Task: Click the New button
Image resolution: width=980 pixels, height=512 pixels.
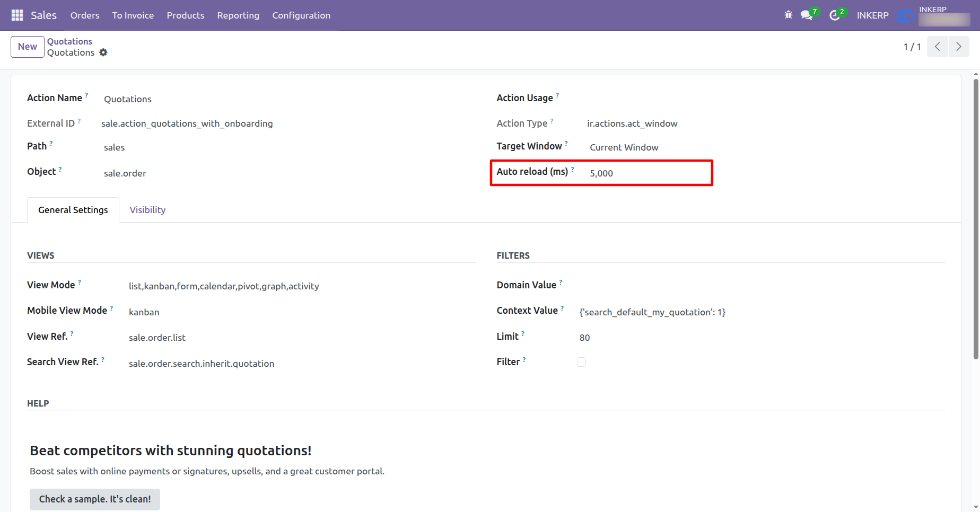Action: 28,47
